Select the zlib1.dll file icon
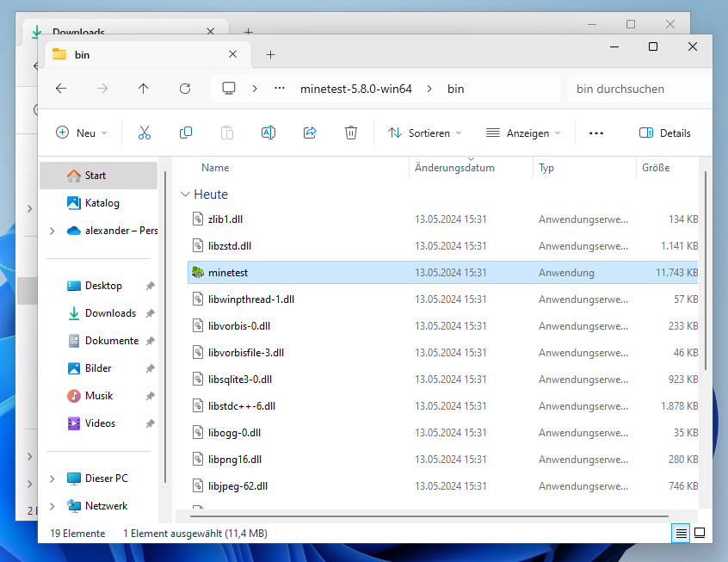728x562 pixels. (198, 219)
